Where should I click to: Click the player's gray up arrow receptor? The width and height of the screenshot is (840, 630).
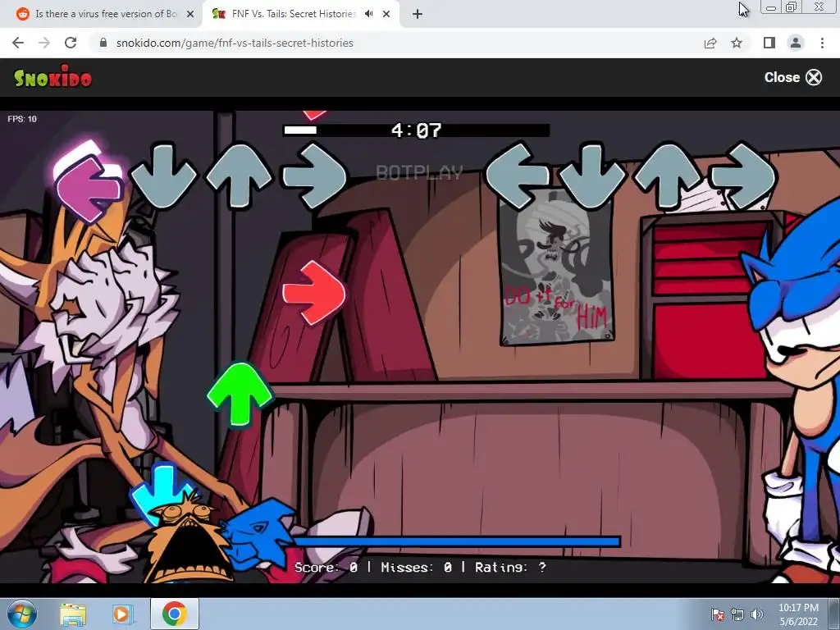click(x=668, y=176)
